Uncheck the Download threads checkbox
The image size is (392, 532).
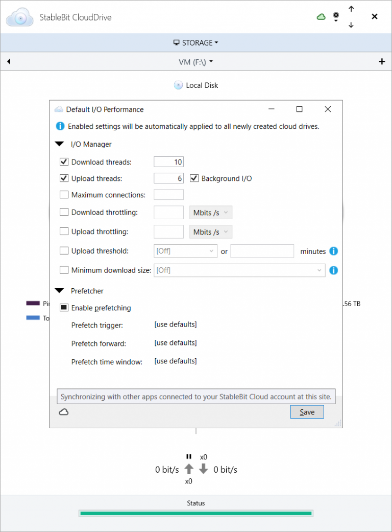coord(64,162)
